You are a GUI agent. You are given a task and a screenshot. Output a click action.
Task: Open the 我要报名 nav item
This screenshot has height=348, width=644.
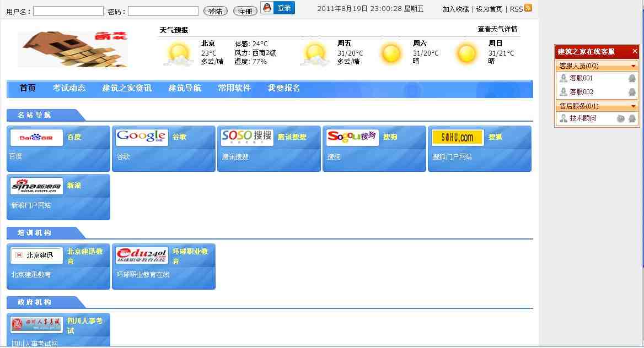[284, 88]
